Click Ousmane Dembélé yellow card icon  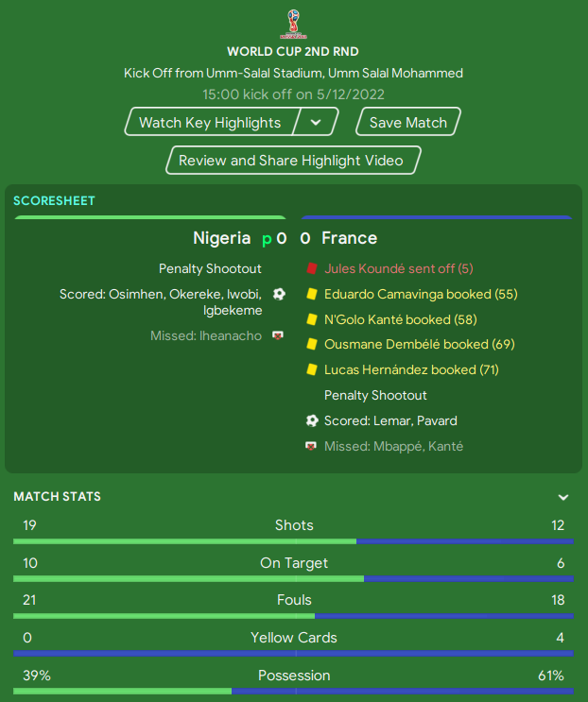click(312, 344)
